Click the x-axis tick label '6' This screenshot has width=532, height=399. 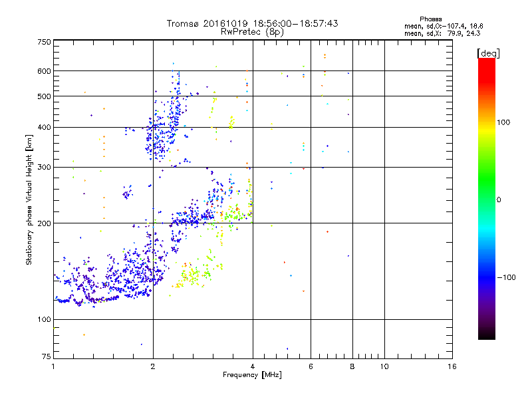pyautogui.click(x=311, y=366)
